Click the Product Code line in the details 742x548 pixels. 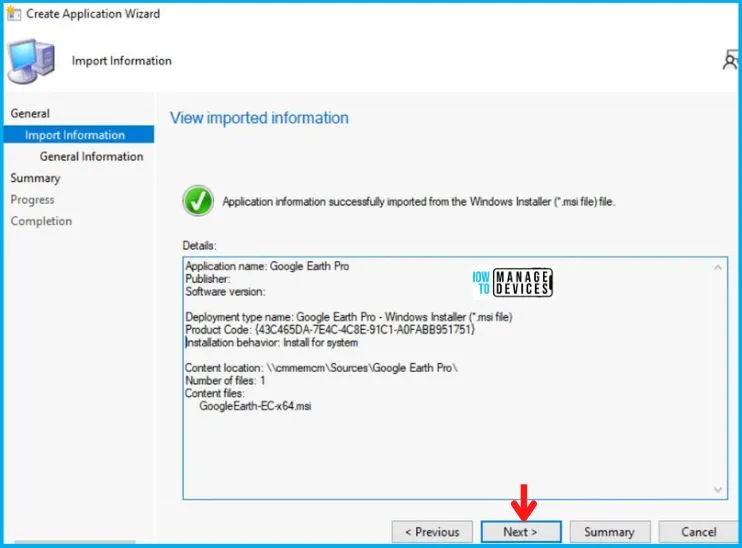point(330,329)
